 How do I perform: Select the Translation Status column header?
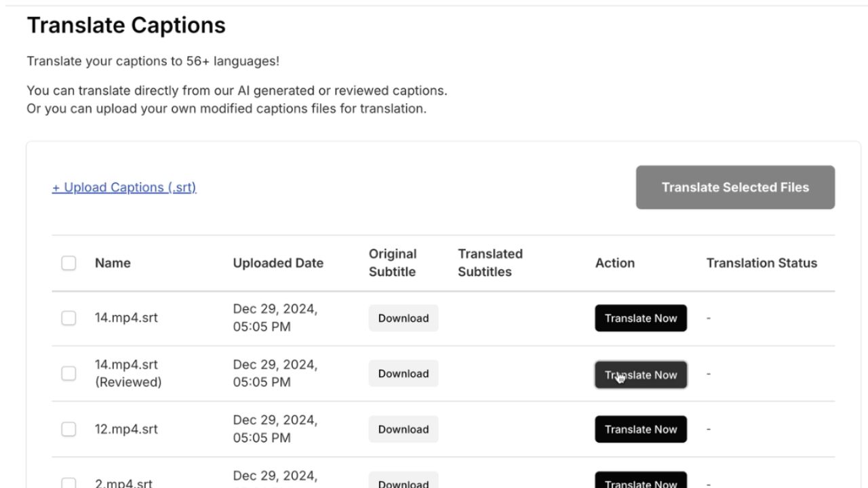762,263
